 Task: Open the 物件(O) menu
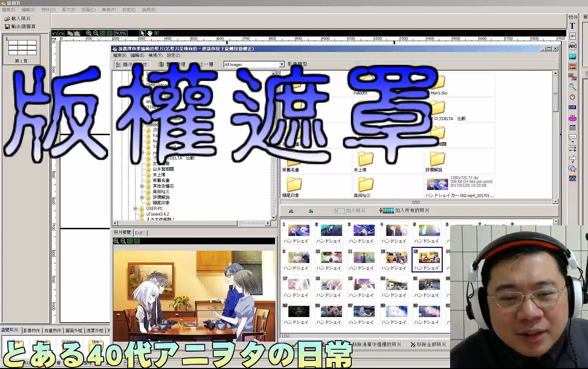(x=48, y=10)
